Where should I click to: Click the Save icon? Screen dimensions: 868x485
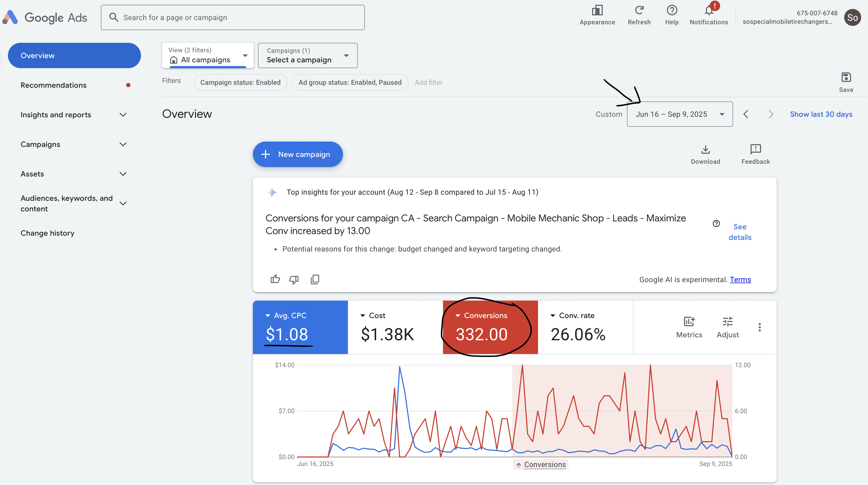[x=846, y=78]
